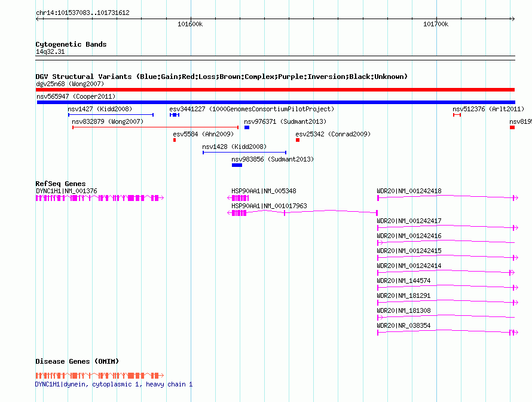The height and width of the screenshot is (402, 532).
Task: Select the nsv832879 (Wong2007) red variant line
Action: click(155, 127)
